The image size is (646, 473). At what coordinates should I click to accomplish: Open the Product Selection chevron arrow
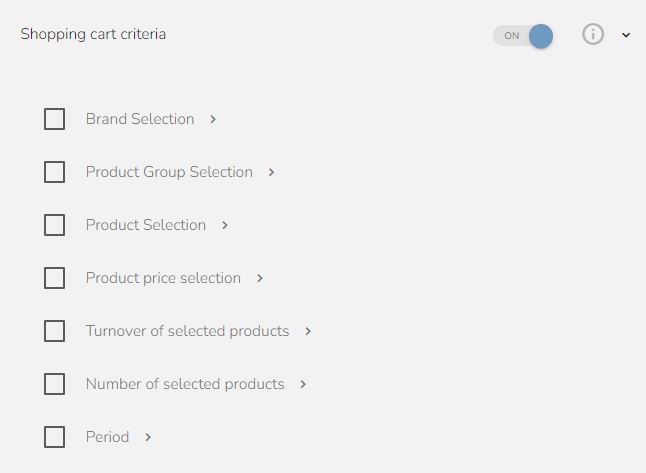point(225,225)
